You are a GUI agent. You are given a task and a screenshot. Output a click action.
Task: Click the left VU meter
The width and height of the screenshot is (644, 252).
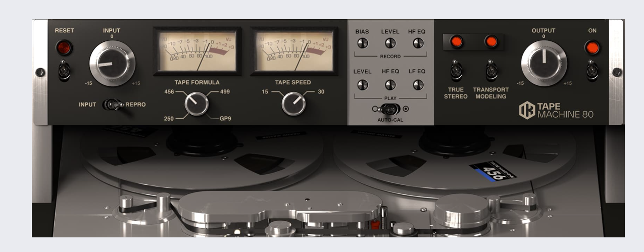tap(197, 52)
